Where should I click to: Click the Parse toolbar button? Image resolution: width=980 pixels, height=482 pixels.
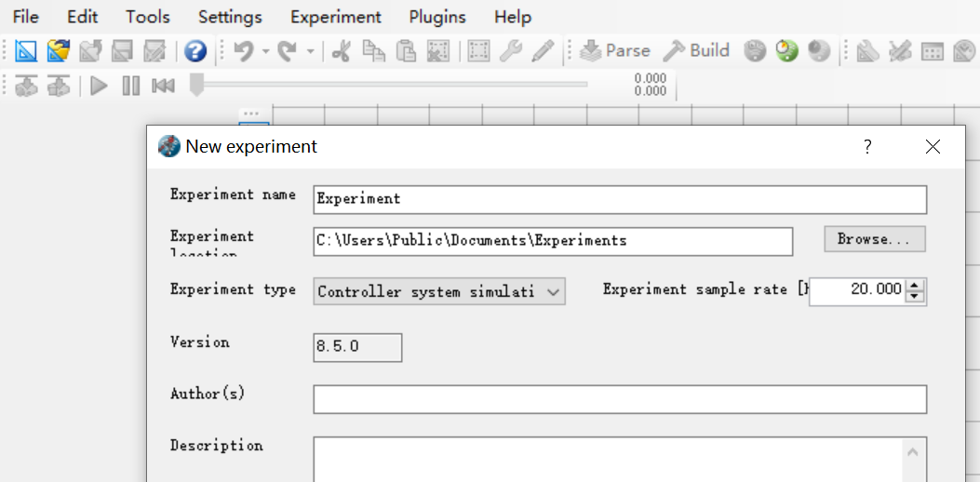point(614,50)
